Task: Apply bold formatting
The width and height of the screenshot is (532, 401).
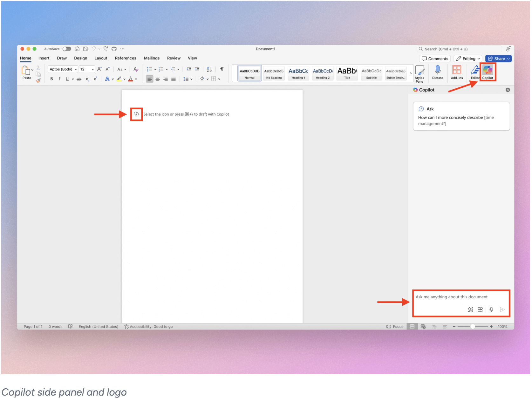Action: (x=51, y=79)
